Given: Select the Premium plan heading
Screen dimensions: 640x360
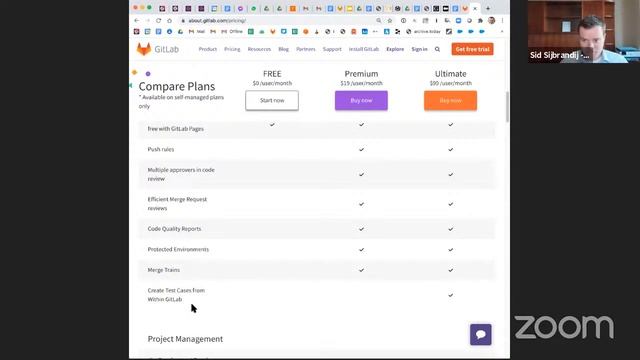Looking at the screenshot, I should tap(361, 74).
